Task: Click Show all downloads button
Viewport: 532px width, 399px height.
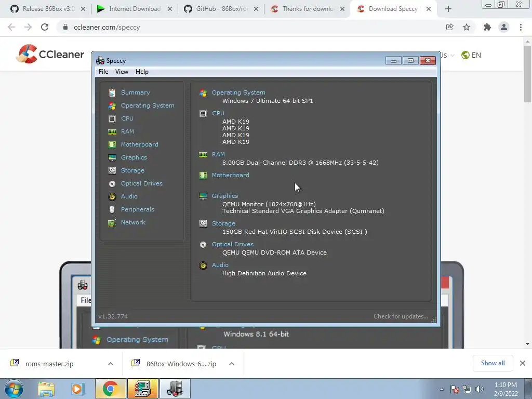Action: tap(493, 363)
